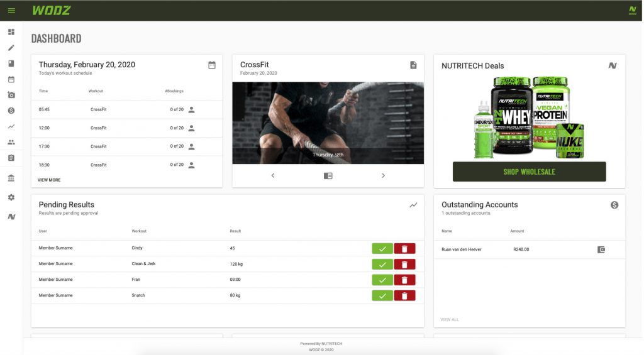This screenshot has height=355, width=644.
Task: Click the DASHBOARD page title
Action: [x=56, y=38]
